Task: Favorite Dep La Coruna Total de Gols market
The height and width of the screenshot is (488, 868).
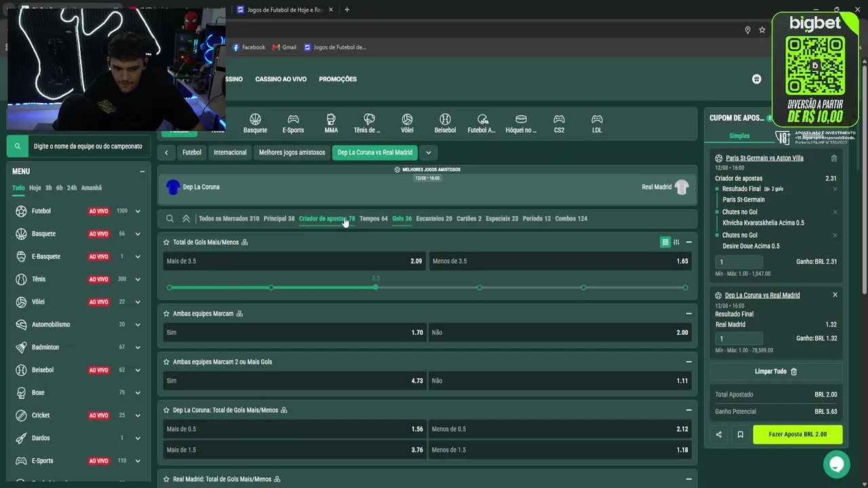Action: point(166,410)
